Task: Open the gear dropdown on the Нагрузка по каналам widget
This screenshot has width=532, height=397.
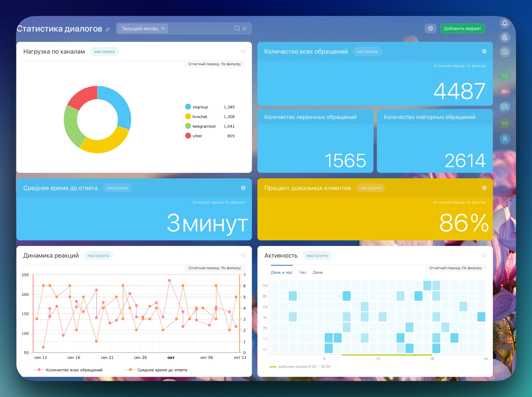Action: [243, 51]
